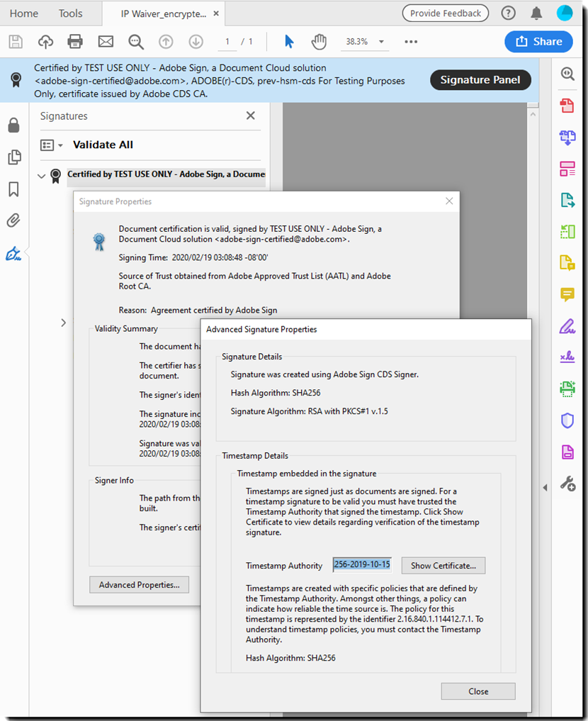588x721 pixels.
Task: Open the Bookmarks panel icon
Action: pyautogui.click(x=13, y=189)
